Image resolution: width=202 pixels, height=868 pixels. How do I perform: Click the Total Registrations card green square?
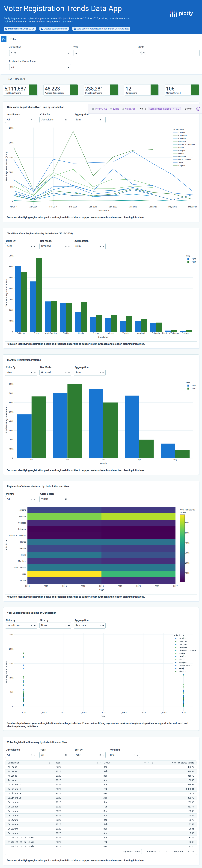33,90
